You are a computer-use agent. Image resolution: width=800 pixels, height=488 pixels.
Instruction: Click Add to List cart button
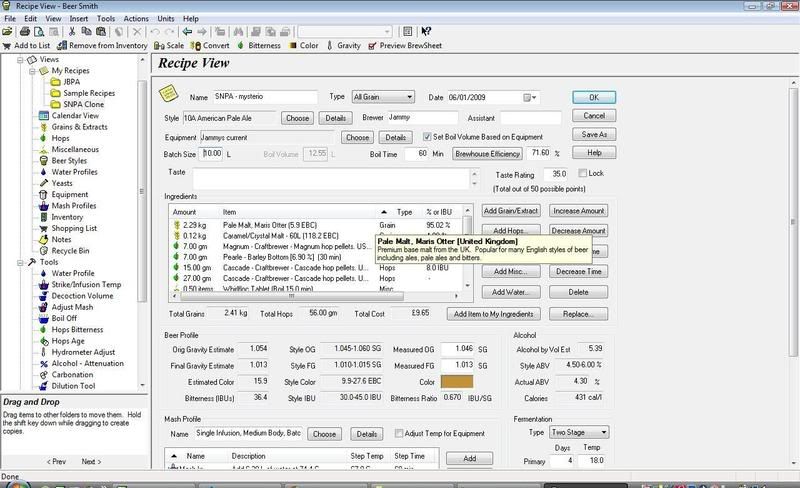click(x=27, y=45)
